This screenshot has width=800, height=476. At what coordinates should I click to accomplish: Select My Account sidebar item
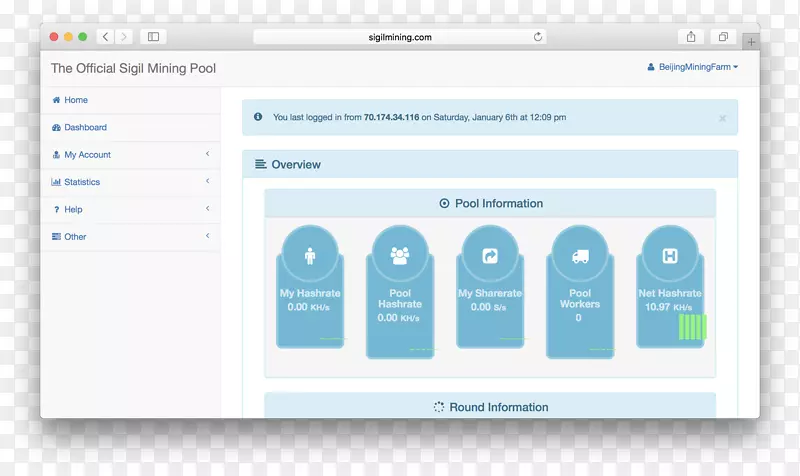pyautogui.click(x=131, y=155)
